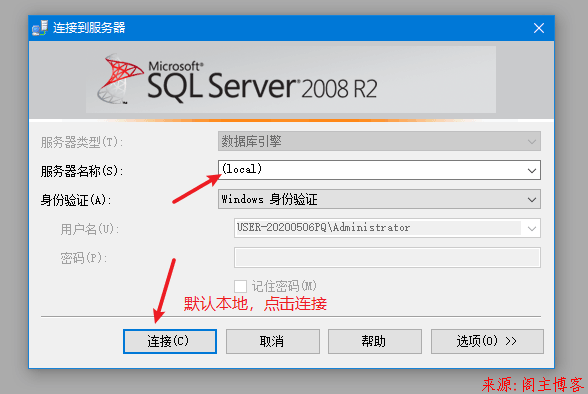The image size is (588, 394).
Task: Open the 服务器类型 database engine dropdown
Action: 379,141
